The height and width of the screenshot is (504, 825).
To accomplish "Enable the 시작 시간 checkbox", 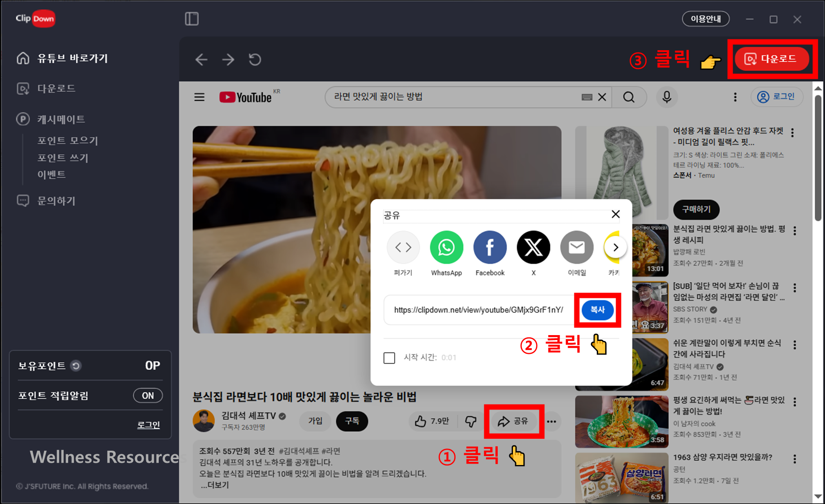I will (x=389, y=358).
